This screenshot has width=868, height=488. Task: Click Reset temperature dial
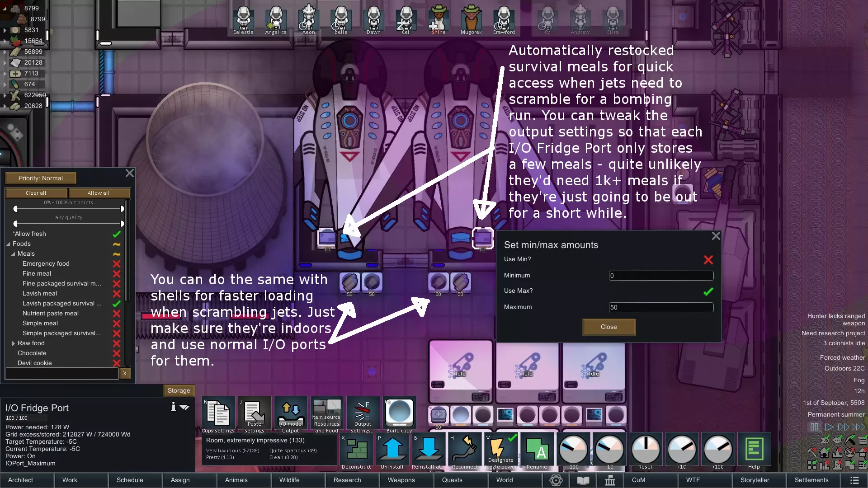pos(645,449)
